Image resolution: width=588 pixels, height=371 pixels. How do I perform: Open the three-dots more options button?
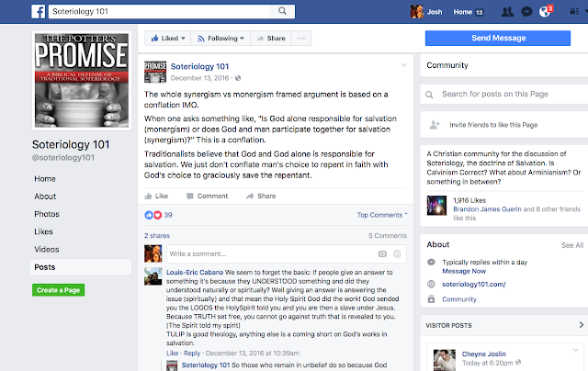pyautogui.click(x=300, y=39)
